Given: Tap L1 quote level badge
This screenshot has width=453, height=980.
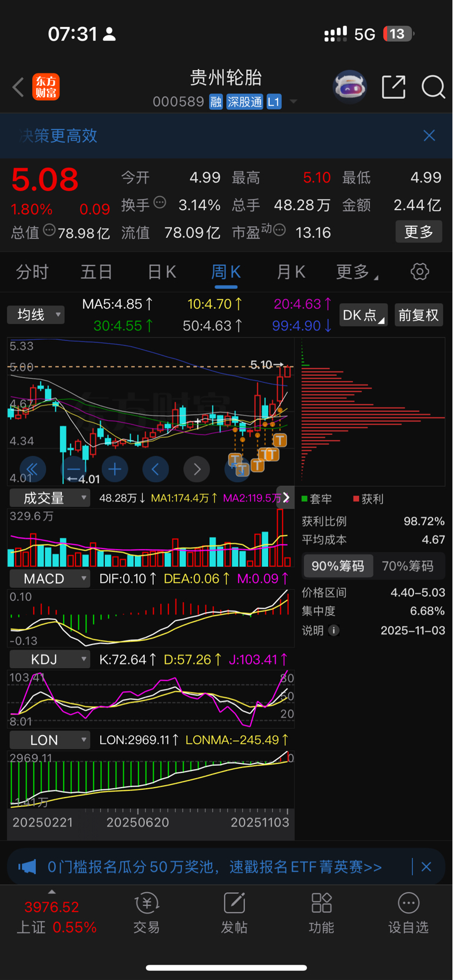Looking at the screenshot, I should coord(273,102).
